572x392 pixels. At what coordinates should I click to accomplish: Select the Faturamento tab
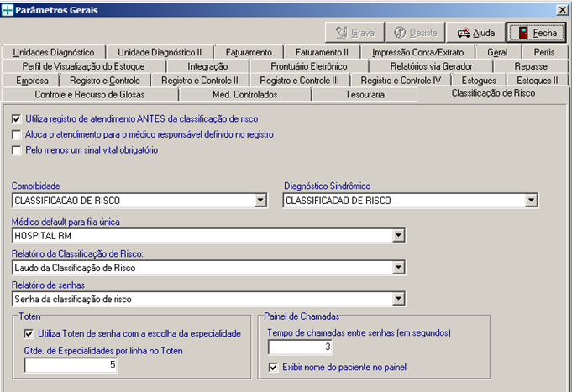249,53
